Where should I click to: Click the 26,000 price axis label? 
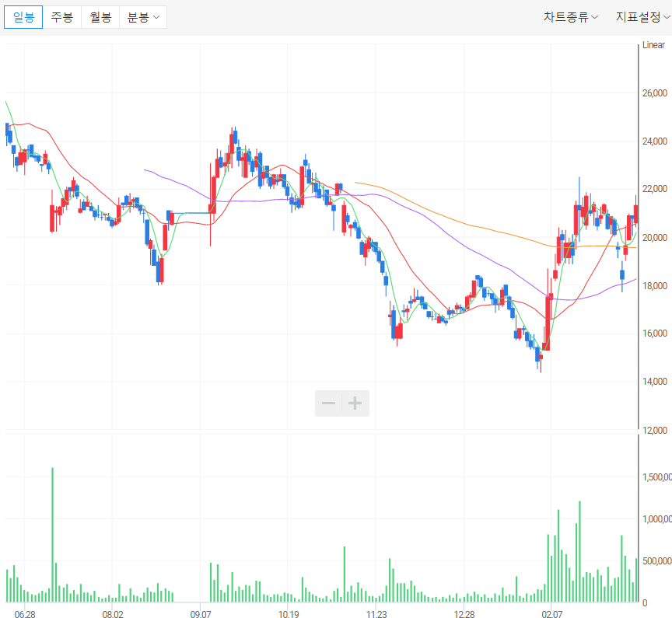[x=654, y=93]
